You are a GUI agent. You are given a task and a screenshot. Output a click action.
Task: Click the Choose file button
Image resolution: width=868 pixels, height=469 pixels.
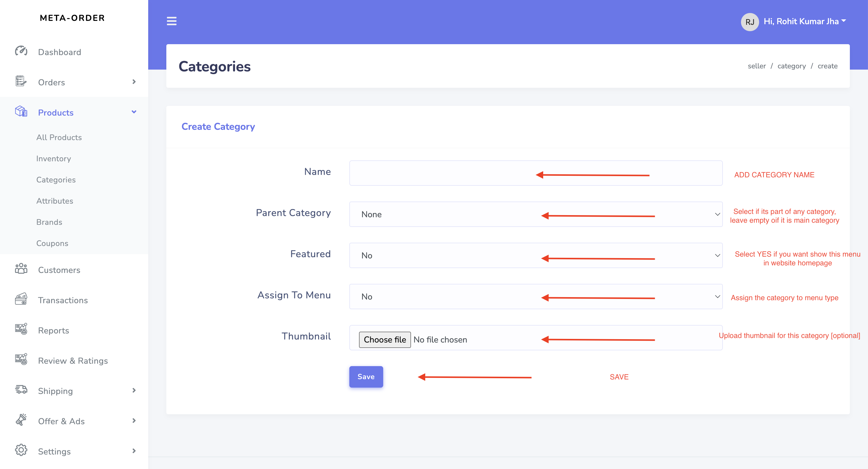coord(384,339)
